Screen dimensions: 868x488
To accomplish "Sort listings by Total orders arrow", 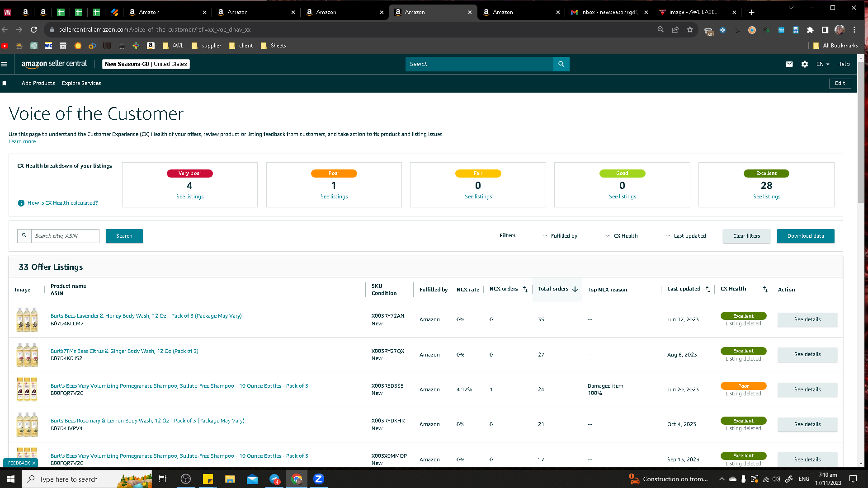I will (575, 289).
